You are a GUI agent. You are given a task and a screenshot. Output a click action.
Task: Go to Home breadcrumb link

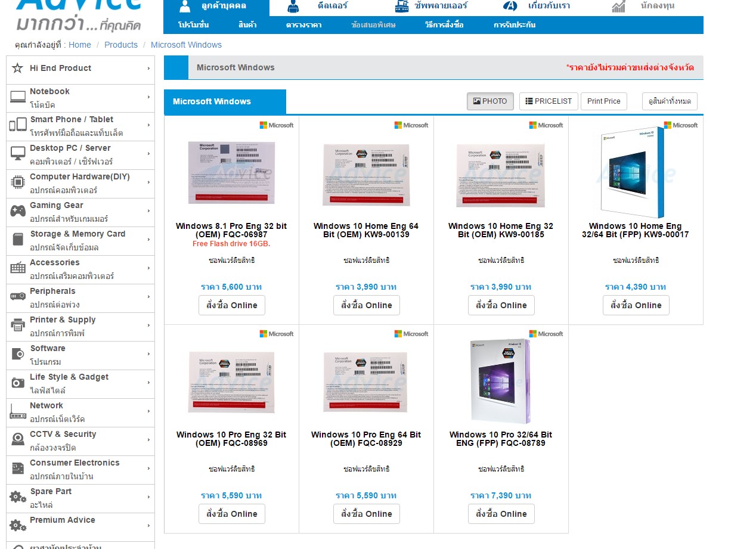point(80,45)
